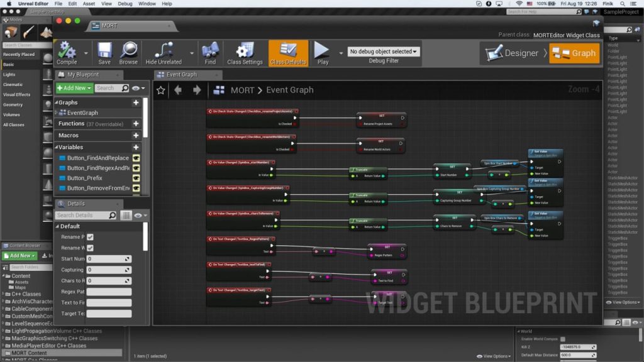Open Play options dropdown arrow

tap(341, 53)
